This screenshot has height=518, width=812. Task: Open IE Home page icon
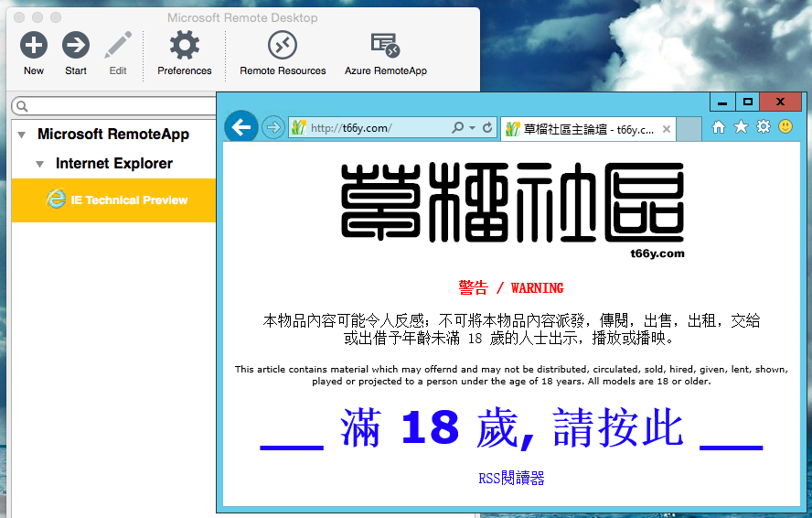coord(719,127)
